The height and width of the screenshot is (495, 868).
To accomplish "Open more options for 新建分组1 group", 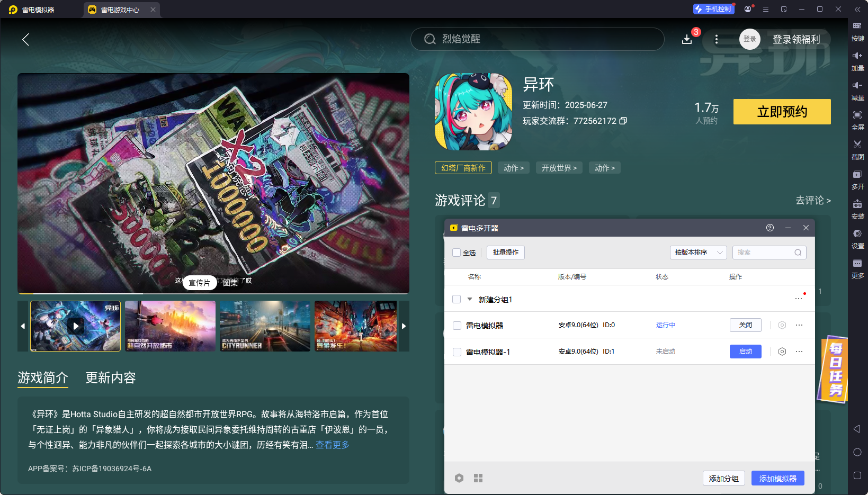I will pyautogui.click(x=799, y=299).
